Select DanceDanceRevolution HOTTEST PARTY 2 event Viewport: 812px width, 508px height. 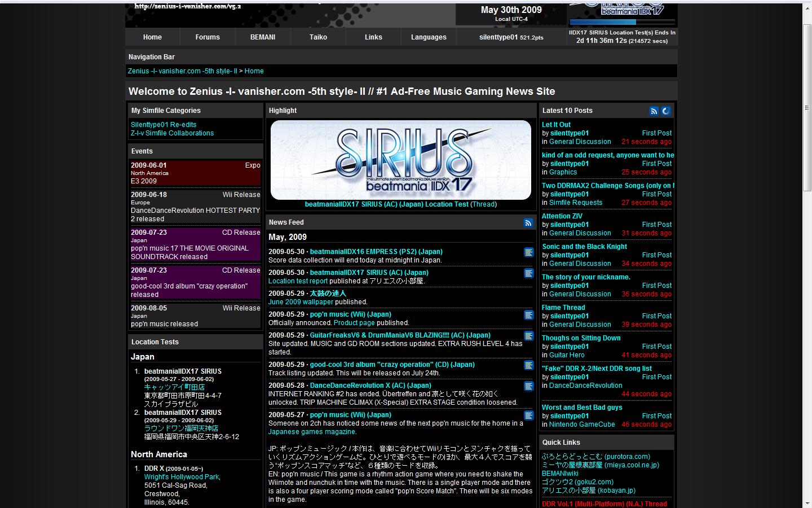195,207
